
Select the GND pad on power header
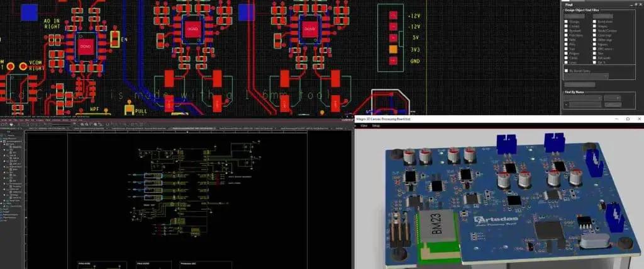coord(393,61)
